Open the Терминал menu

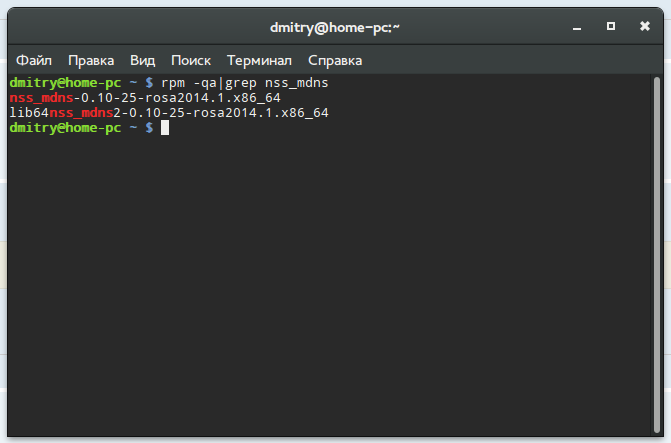[x=259, y=60]
